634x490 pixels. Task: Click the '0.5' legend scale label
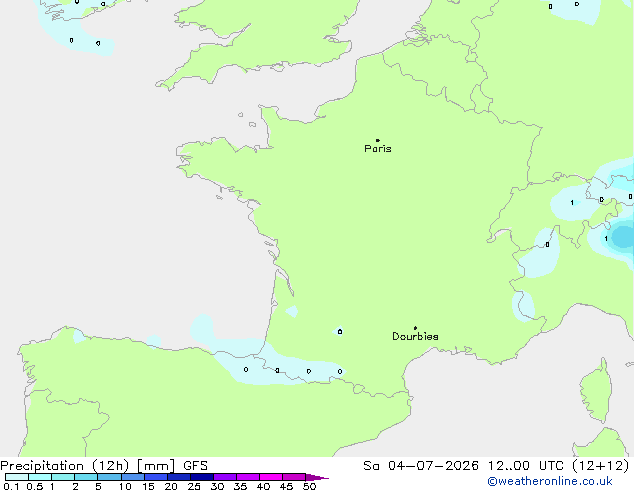tap(35, 486)
